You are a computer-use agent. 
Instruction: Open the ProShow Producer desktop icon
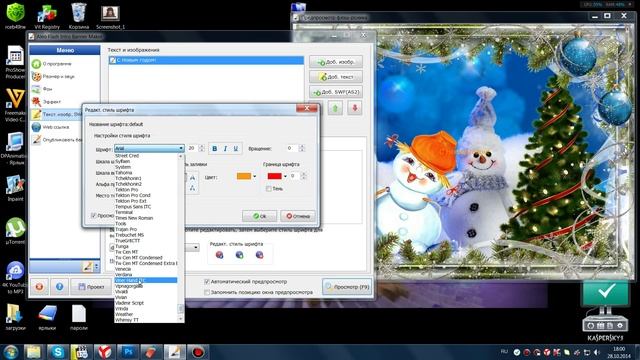point(16,62)
